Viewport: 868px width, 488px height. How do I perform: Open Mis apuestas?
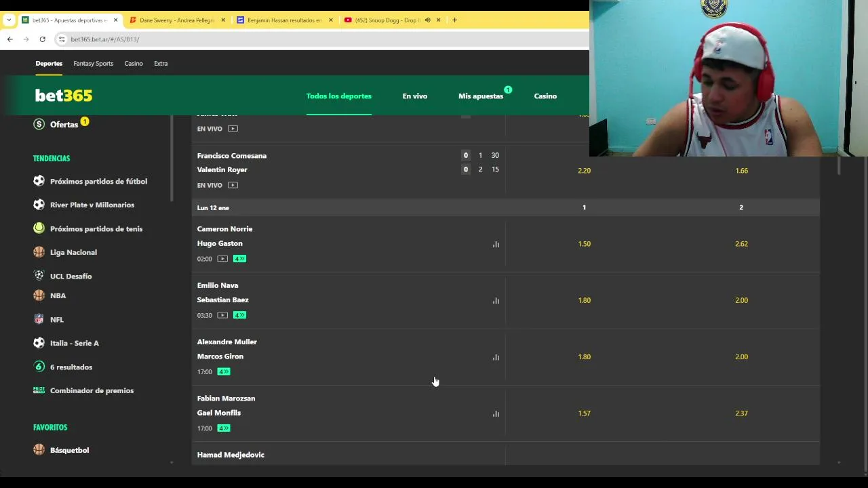481,96
